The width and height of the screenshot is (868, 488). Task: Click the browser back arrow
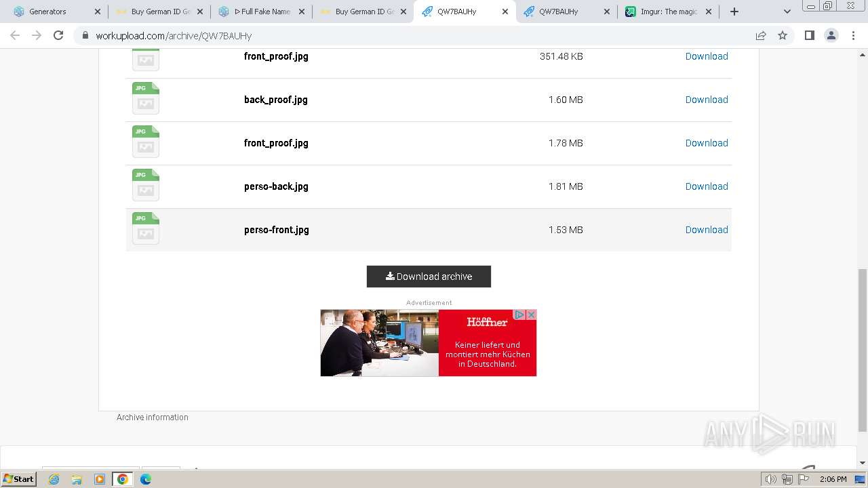click(15, 35)
